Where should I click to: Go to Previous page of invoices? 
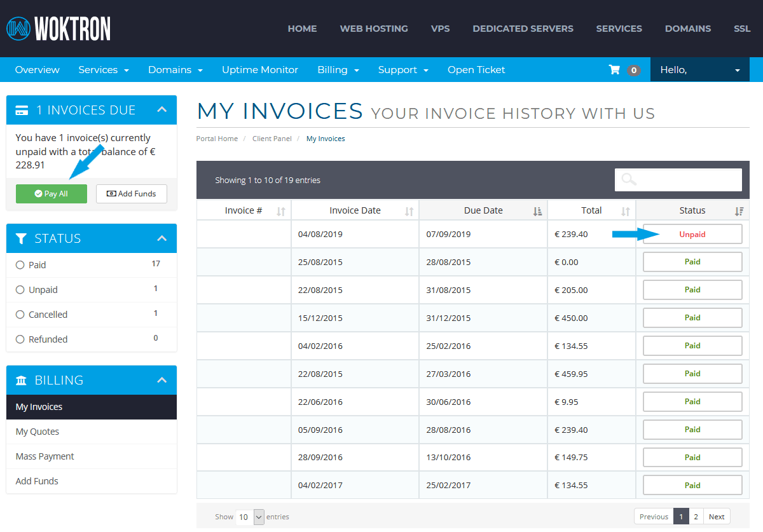click(x=654, y=517)
